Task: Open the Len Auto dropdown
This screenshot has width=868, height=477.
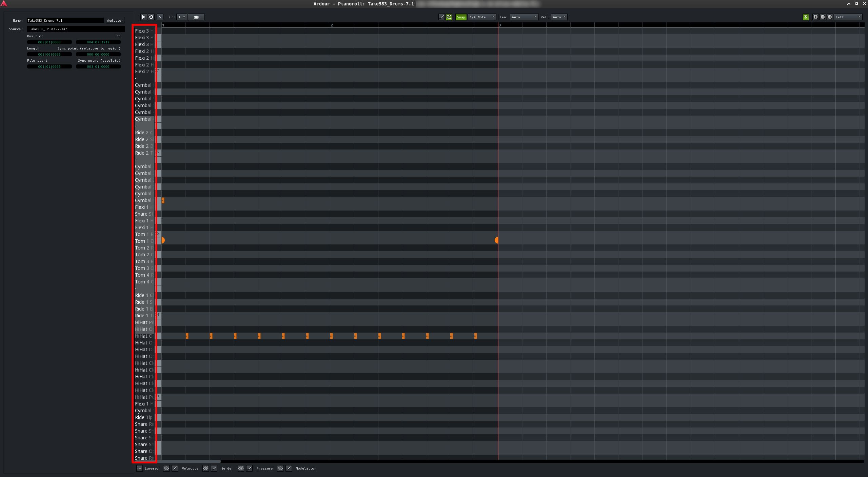Action: point(524,17)
